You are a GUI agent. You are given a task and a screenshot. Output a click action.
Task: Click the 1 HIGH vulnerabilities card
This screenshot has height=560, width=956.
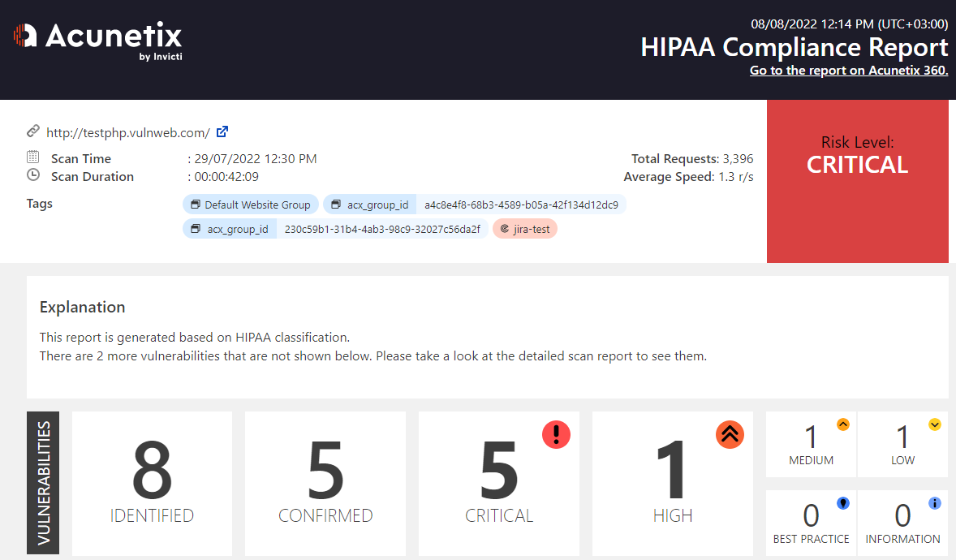click(x=673, y=483)
